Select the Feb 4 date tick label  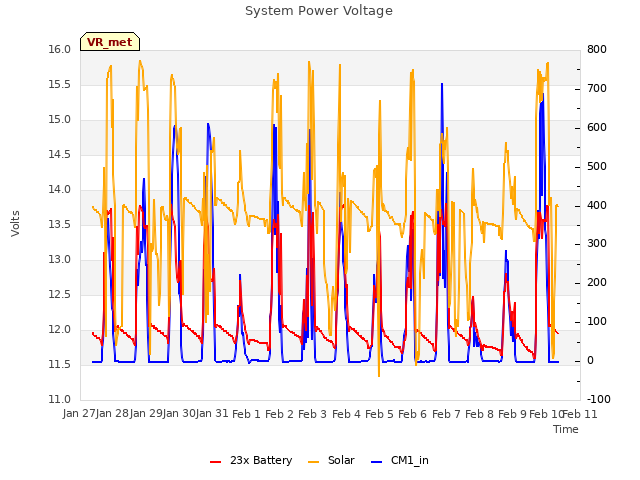(x=346, y=414)
